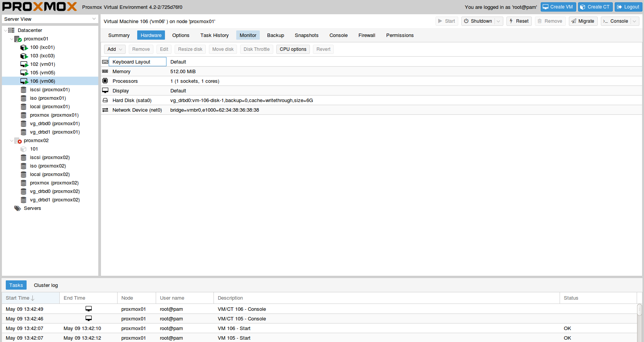Image resolution: width=644 pixels, height=342 pixels.
Task: Click the proxmox01 node server icon
Action: click(18, 39)
